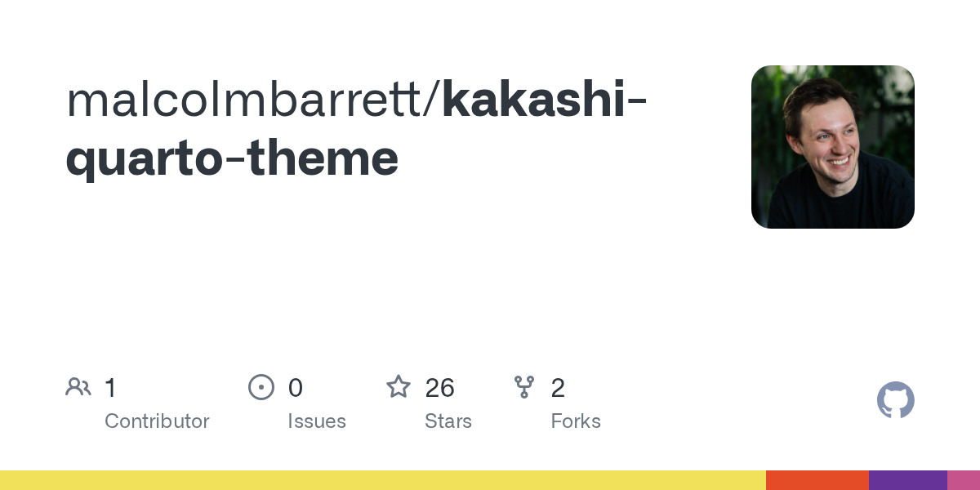The height and width of the screenshot is (490, 980).
Task: Click the yellow language bar segment
Action: coord(382,480)
